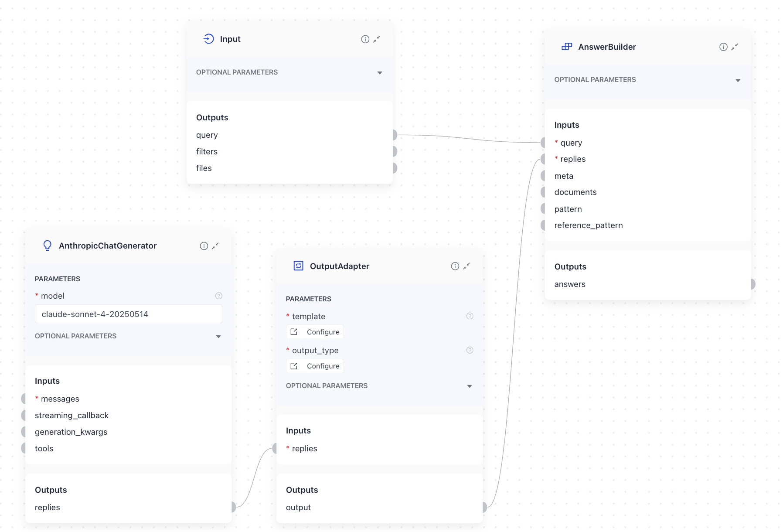This screenshot has height=532, width=783.
Task: Open the template parameter help icon
Action: pyautogui.click(x=470, y=316)
